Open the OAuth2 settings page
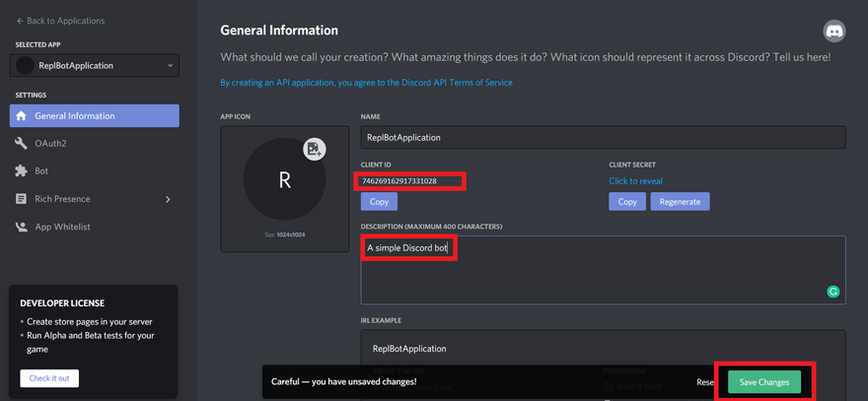The image size is (868, 401). click(50, 144)
